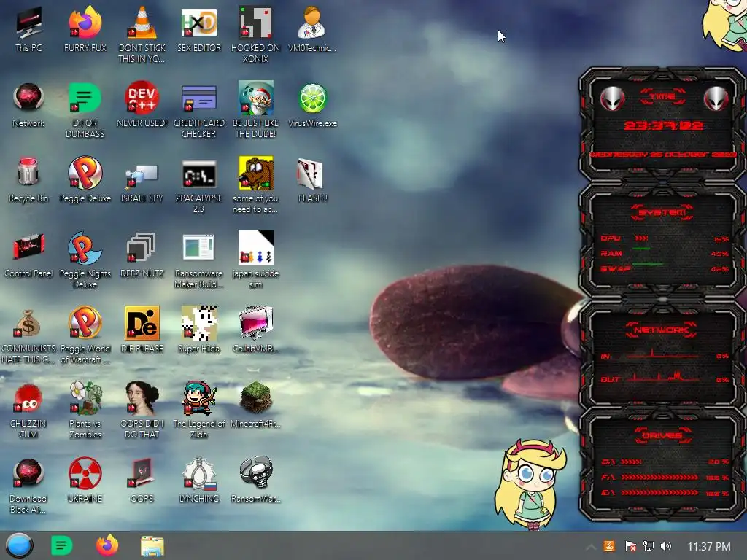Select the VLC cone desktop shortcut
The height and width of the screenshot is (560, 747).
tap(142, 34)
